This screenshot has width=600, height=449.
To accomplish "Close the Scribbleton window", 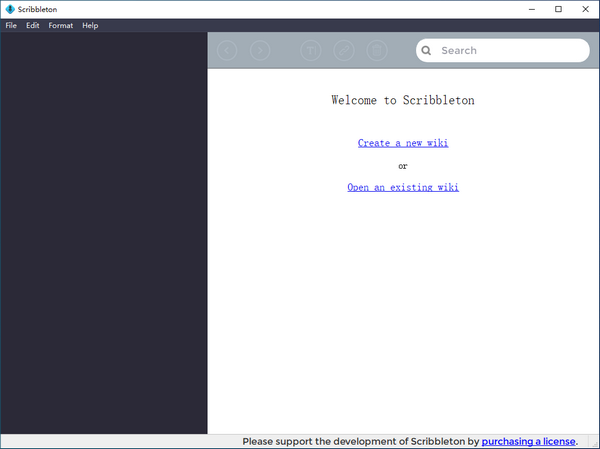I will pos(585,9).
